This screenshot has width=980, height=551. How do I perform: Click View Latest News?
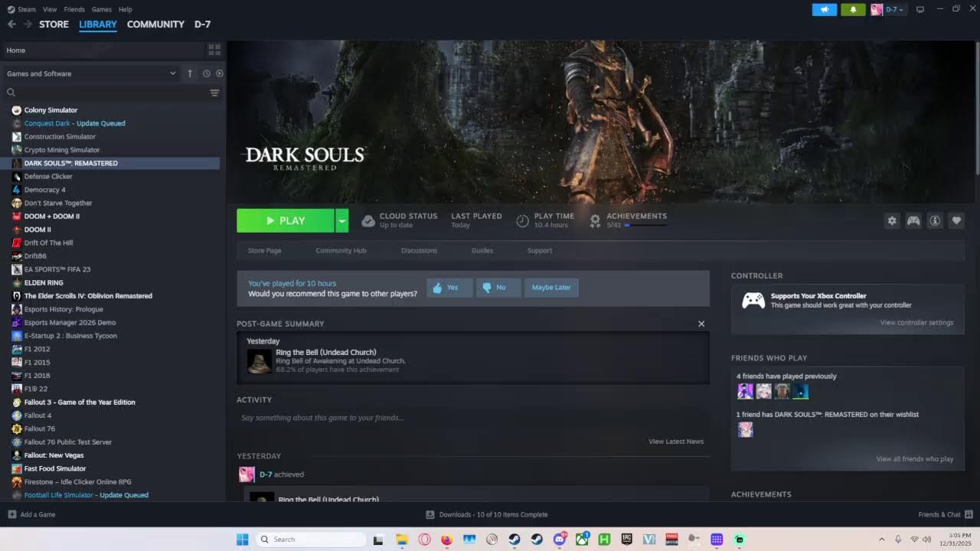click(676, 442)
